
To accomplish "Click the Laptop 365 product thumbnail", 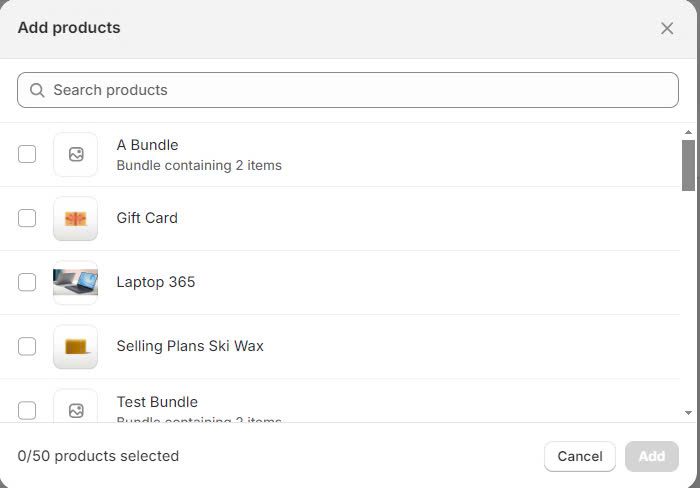I will pos(76,283).
